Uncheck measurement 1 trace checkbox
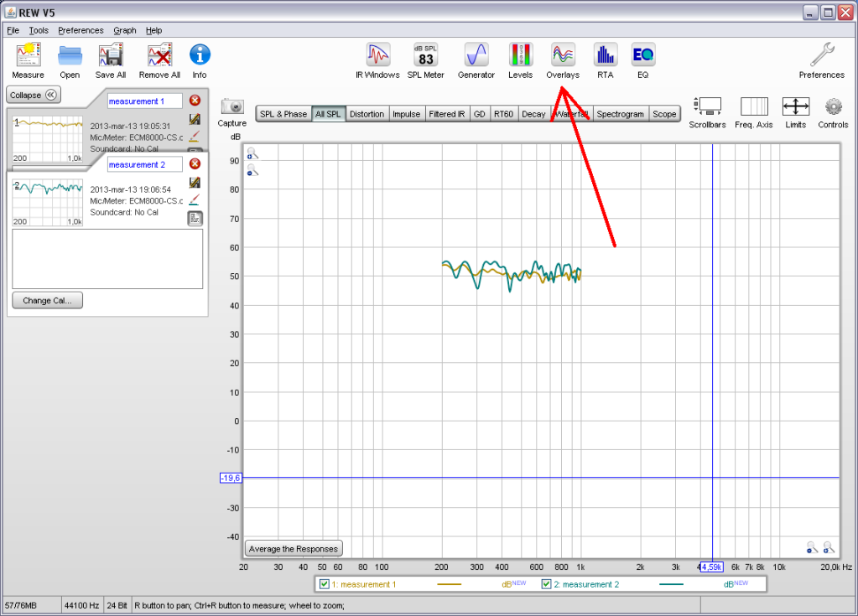The image size is (858, 616). [325, 584]
